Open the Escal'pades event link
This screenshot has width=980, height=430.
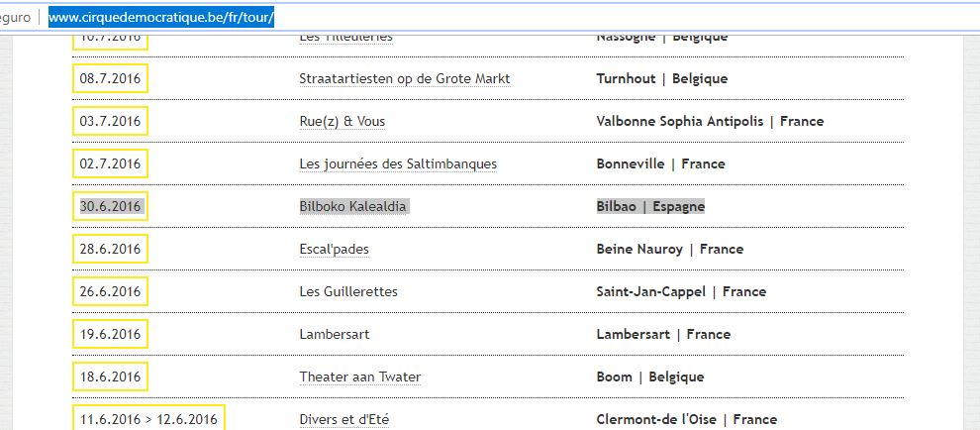[x=335, y=249]
